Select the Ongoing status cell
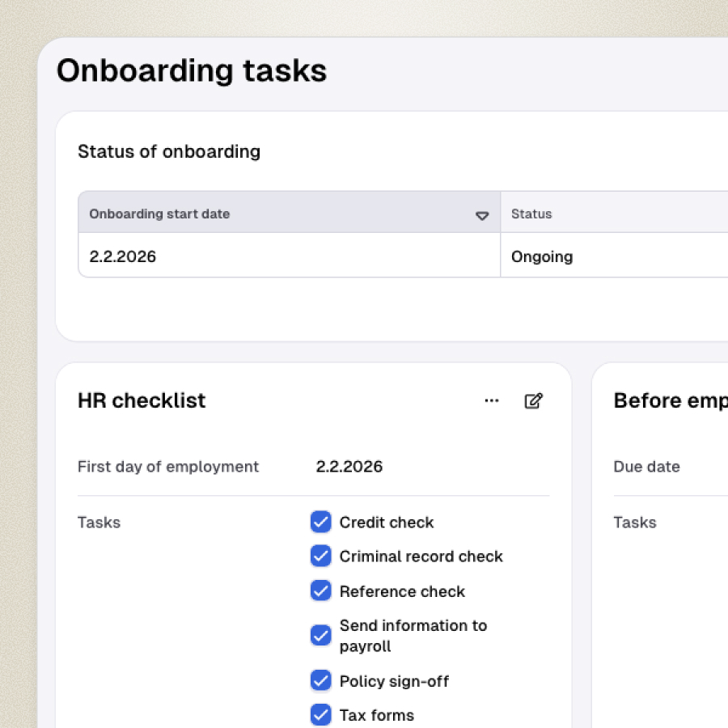This screenshot has height=728, width=728. click(x=542, y=256)
